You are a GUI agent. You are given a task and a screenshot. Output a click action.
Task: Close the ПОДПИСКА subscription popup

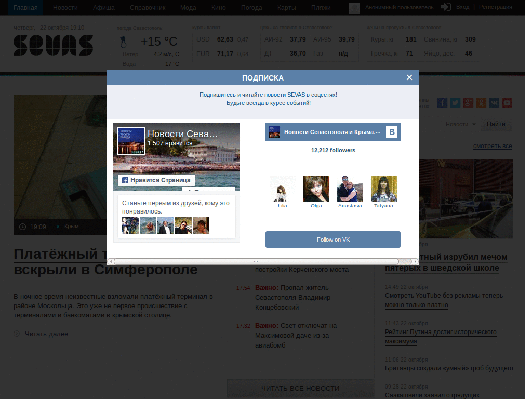click(409, 77)
